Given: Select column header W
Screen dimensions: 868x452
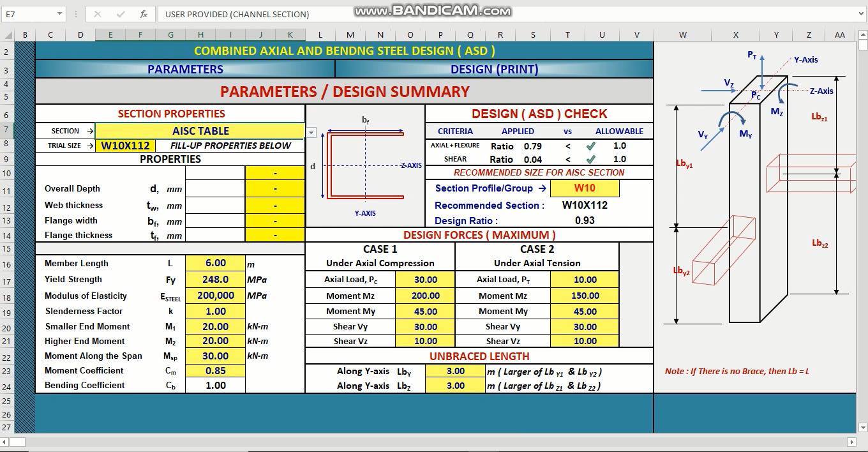Looking at the screenshot, I should [683, 35].
